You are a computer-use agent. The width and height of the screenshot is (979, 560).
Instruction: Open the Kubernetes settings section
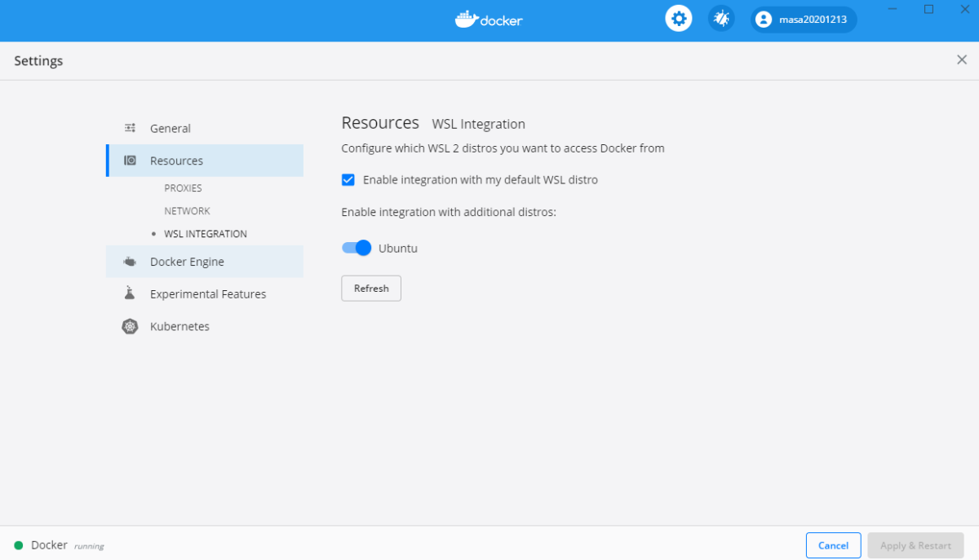coord(205,326)
